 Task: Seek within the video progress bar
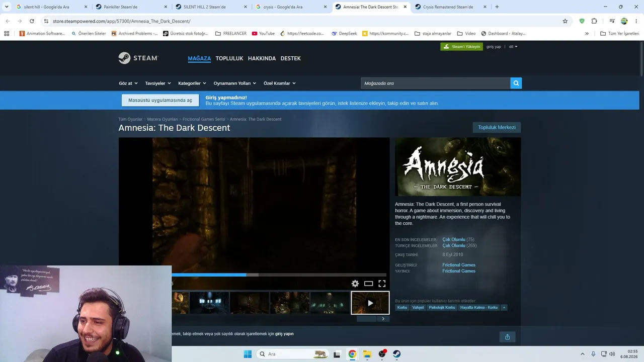[279, 275]
